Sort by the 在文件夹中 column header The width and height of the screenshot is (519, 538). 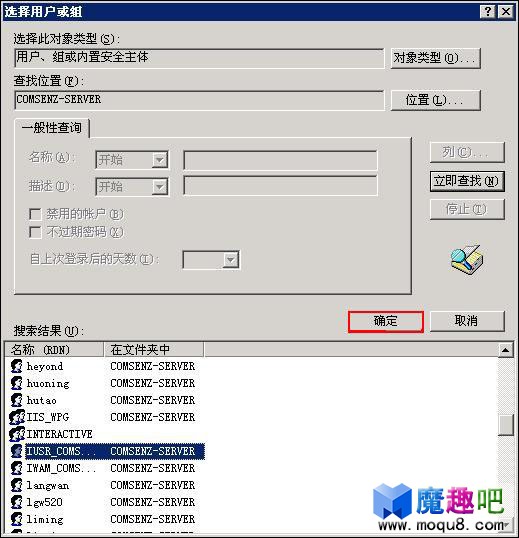153,350
